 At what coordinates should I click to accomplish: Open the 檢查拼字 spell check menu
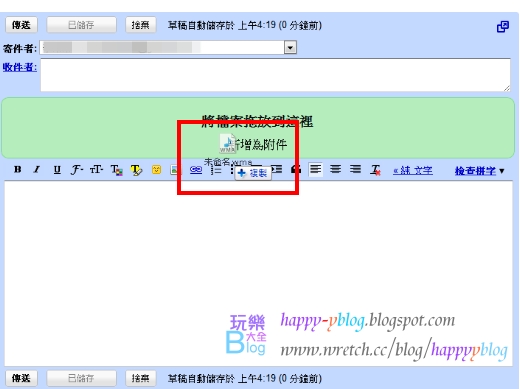(x=479, y=171)
